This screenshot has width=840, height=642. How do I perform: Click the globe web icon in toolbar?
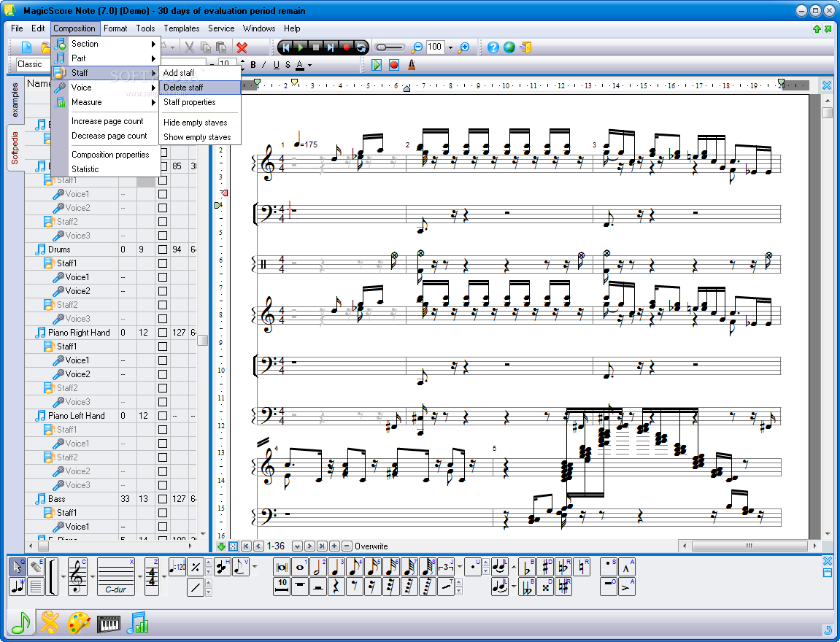(509, 47)
